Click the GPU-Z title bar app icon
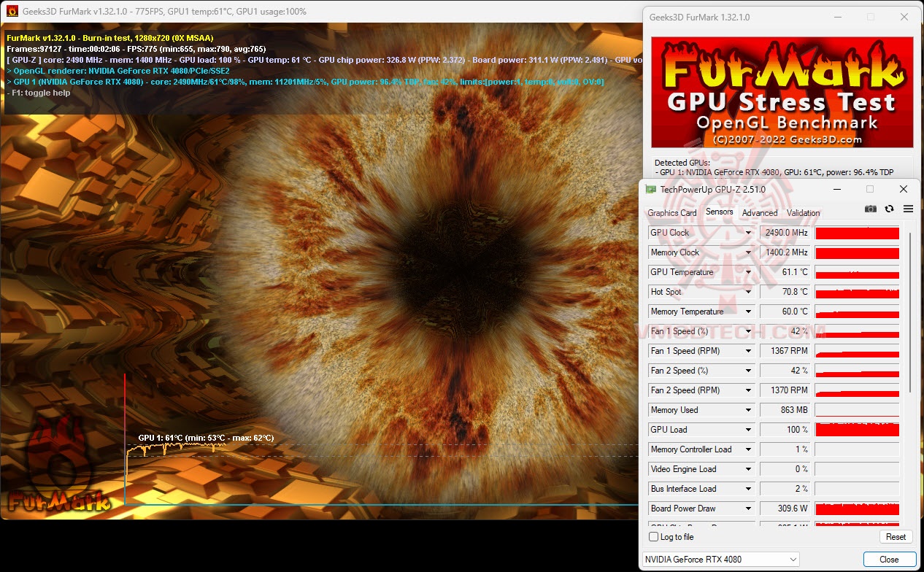Image resolution: width=924 pixels, height=572 pixels. (x=651, y=189)
